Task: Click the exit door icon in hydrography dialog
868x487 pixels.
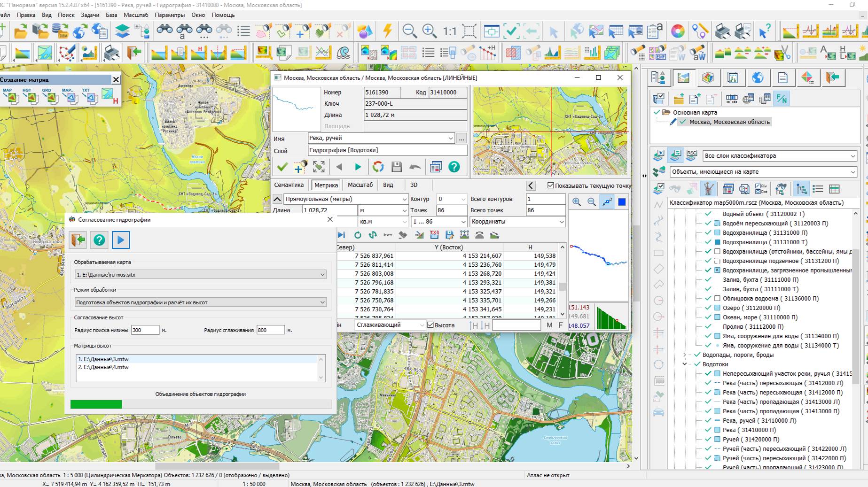Action: point(78,240)
